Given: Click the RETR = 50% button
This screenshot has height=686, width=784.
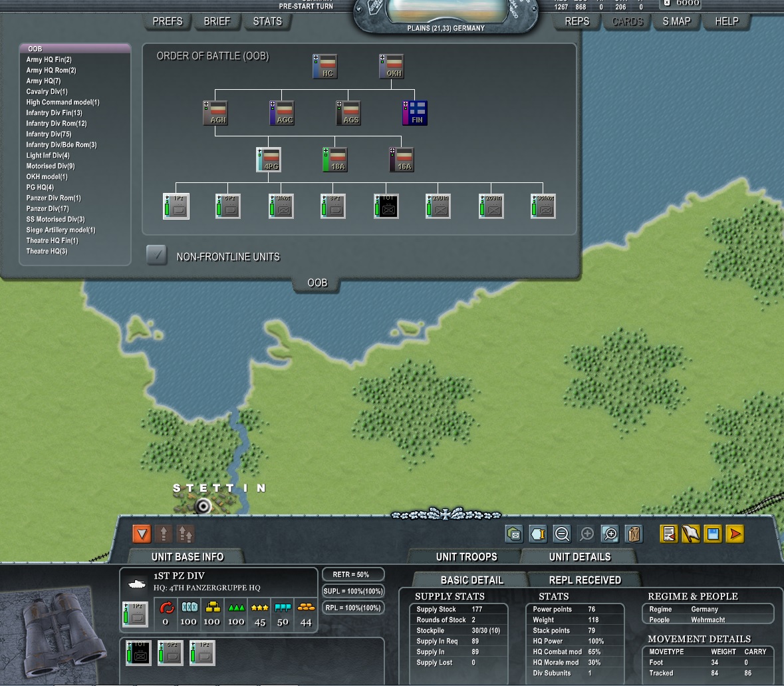Looking at the screenshot, I should click(353, 574).
